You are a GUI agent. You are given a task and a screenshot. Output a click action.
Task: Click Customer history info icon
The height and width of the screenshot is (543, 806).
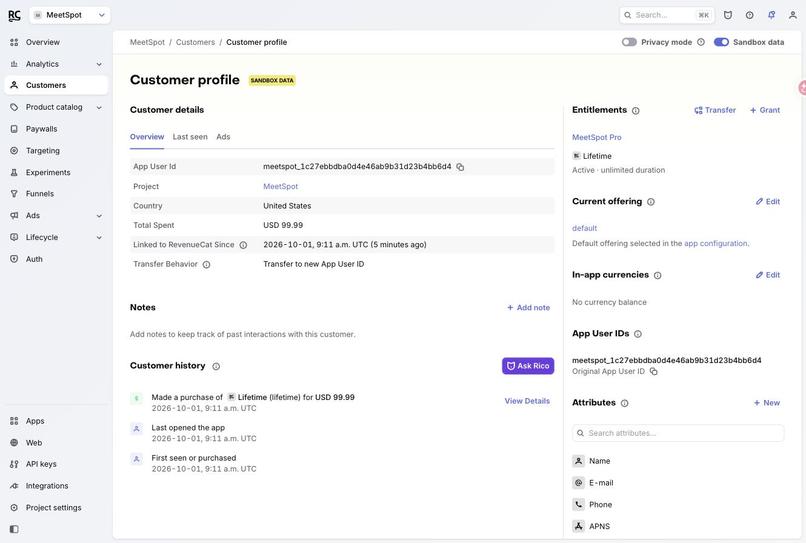point(216,366)
